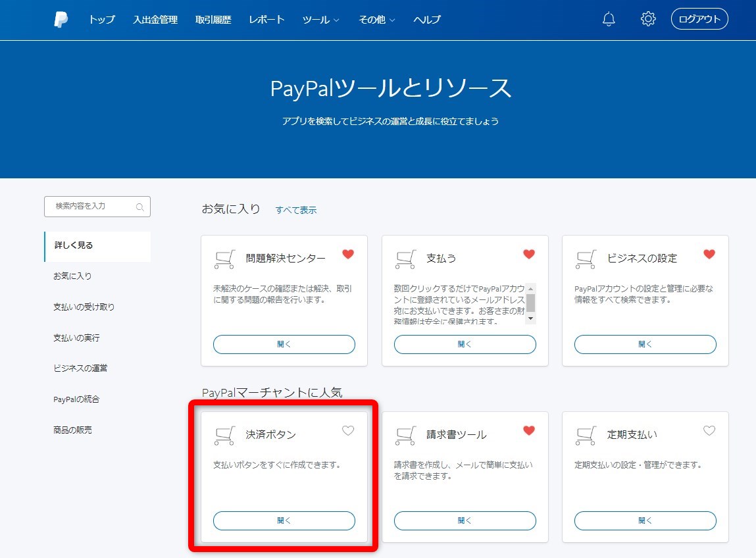Click cart icon on 請求書ツール card
The width and height of the screenshot is (756, 558).
(405, 436)
